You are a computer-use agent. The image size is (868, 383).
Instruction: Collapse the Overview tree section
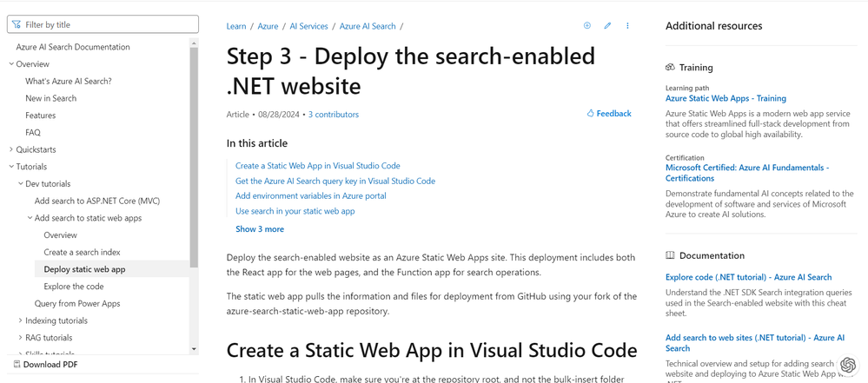11,64
